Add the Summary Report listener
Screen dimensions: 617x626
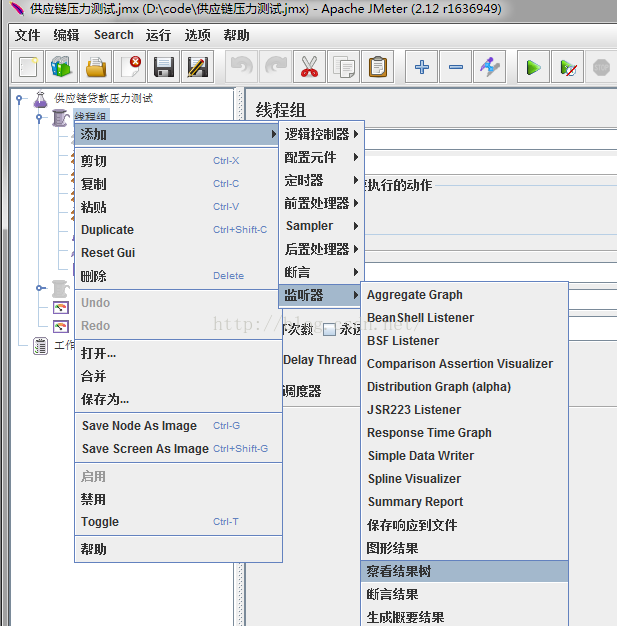464,502
